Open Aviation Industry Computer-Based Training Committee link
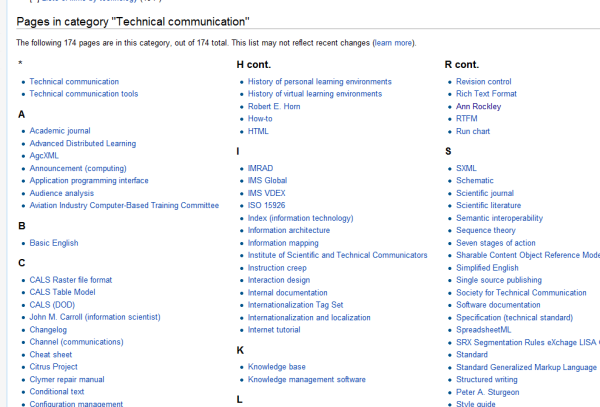The image size is (600, 407). click(124, 205)
